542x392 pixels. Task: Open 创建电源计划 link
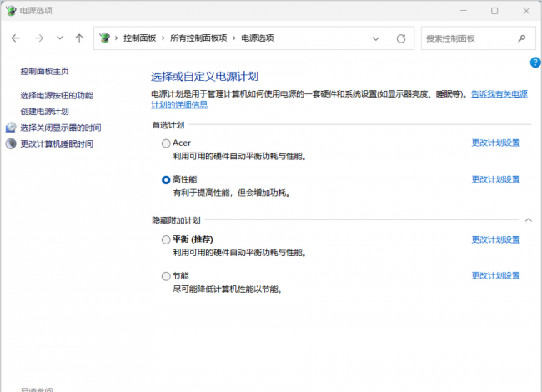pyautogui.click(x=44, y=112)
